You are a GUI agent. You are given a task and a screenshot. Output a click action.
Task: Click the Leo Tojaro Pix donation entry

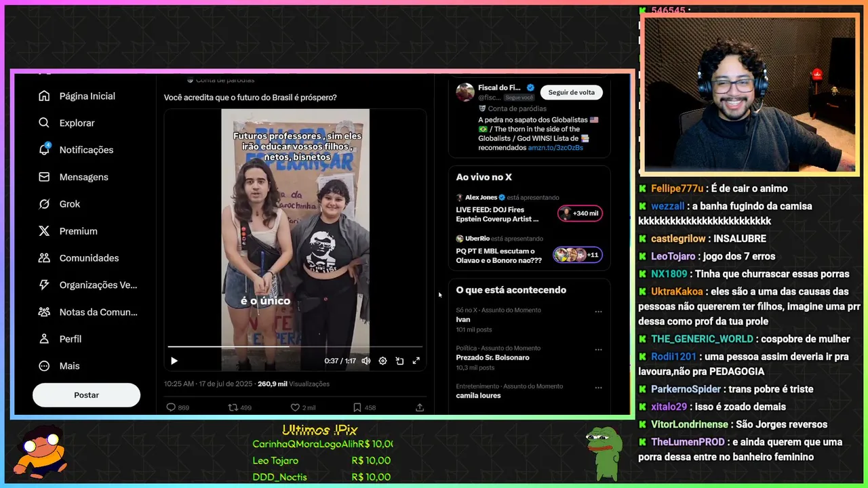322,460
